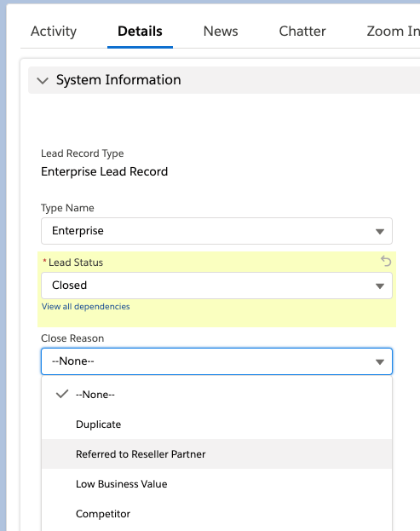The image size is (420, 531).
Task: Select the Details tab
Action: coord(140,32)
